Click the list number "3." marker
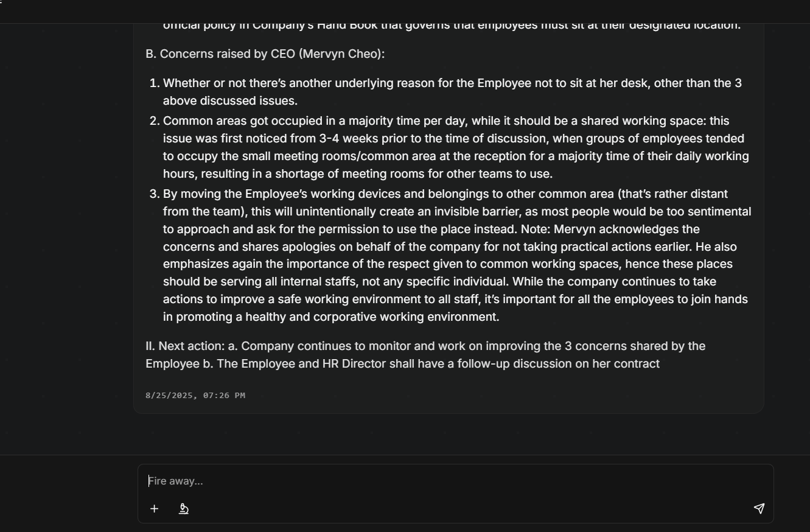 pyautogui.click(x=155, y=194)
